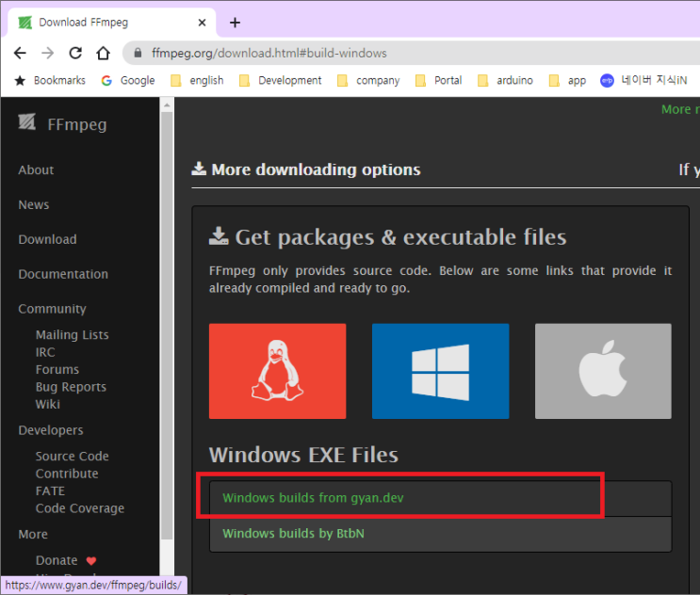Open the company bookmark folder

tap(368, 80)
